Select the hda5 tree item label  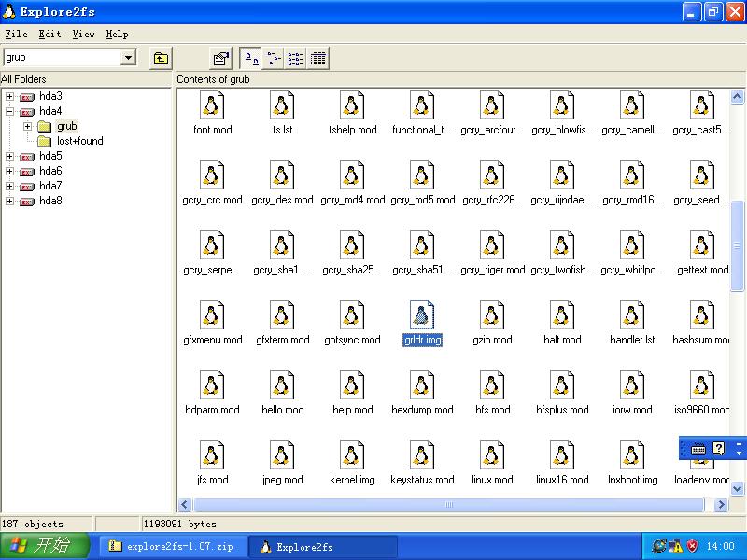point(51,156)
